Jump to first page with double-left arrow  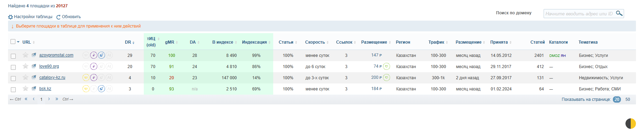[x=26, y=99]
